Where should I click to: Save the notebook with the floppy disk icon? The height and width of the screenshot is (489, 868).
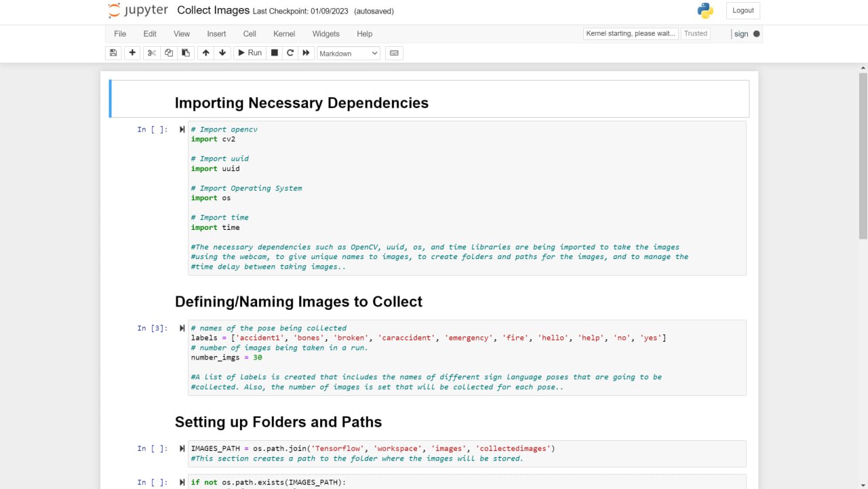(113, 53)
